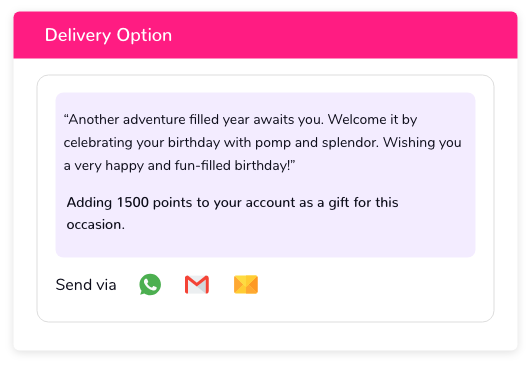
Task: Click the word 'account' in the points line
Action: (x=271, y=202)
